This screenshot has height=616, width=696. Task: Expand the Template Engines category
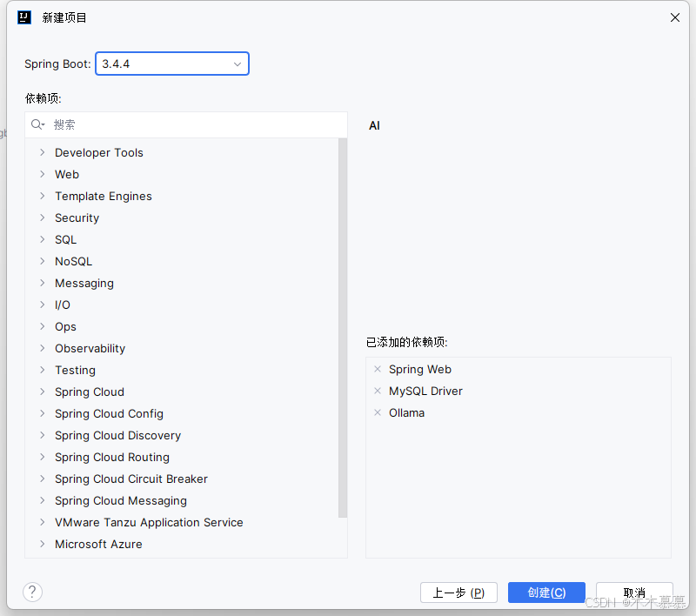click(42, 196)
